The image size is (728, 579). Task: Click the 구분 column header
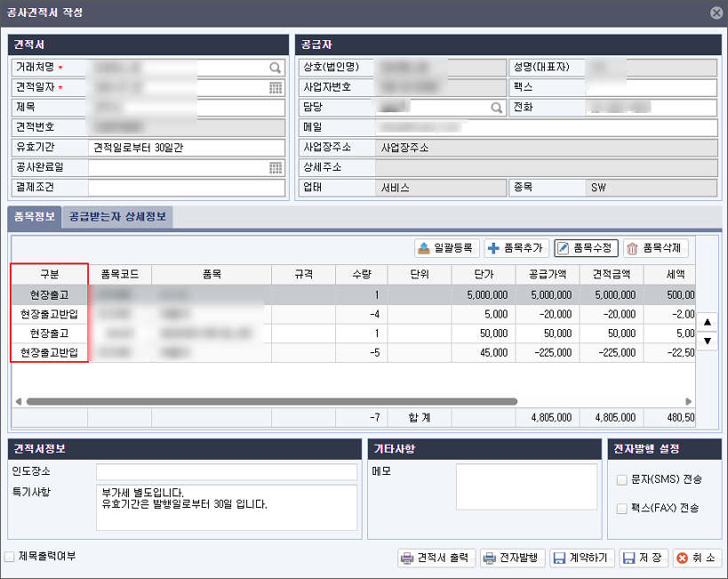(x=49, y=275)
